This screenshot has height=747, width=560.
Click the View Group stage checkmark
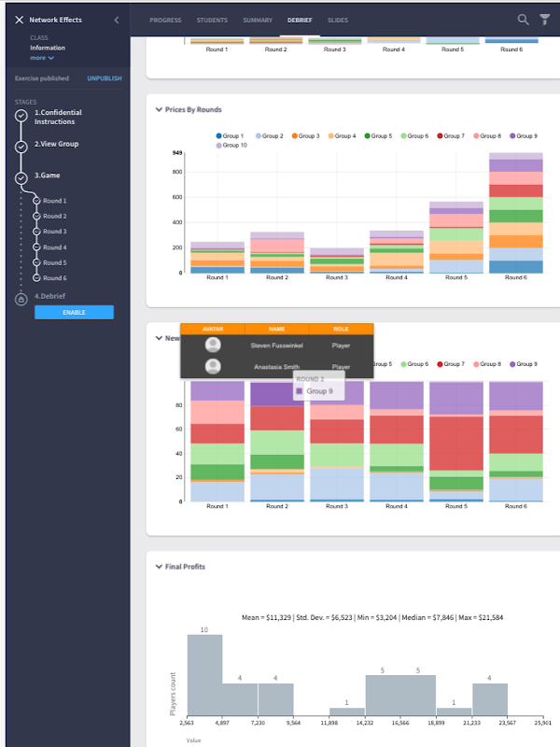tap(21, 147)
